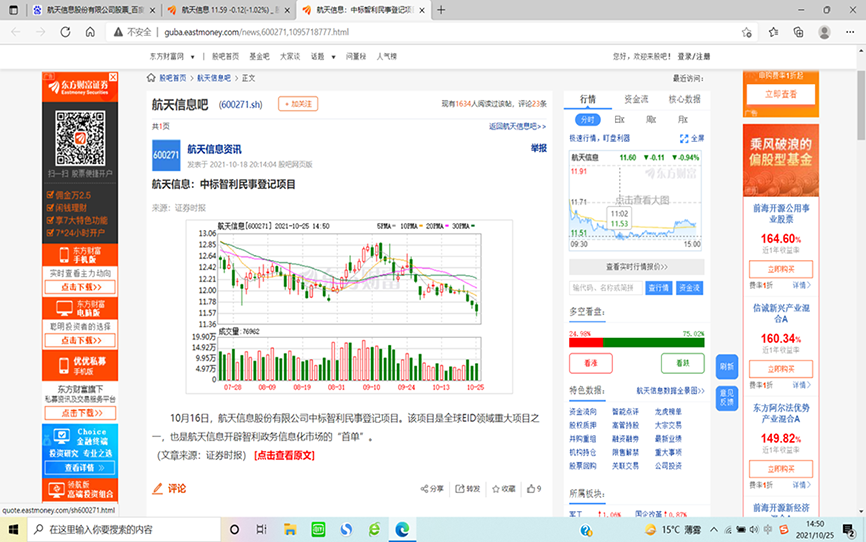Click the page vertical scrollbar thumb
Viewport: 866px width, 542px height.
click(861, 105)
